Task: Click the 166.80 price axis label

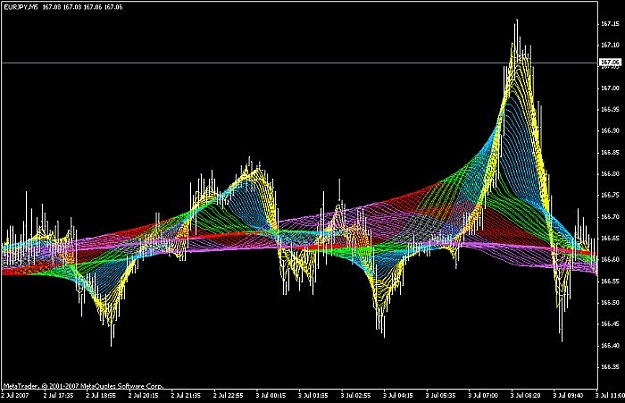Action: click(610, 174)
